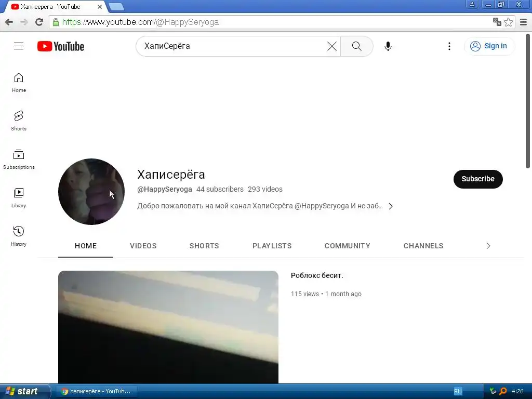Image resolution: width=532 pixels, height=399 pixels.
Task: Click the 115 views metadata text
Action: (x=304, y=294)
